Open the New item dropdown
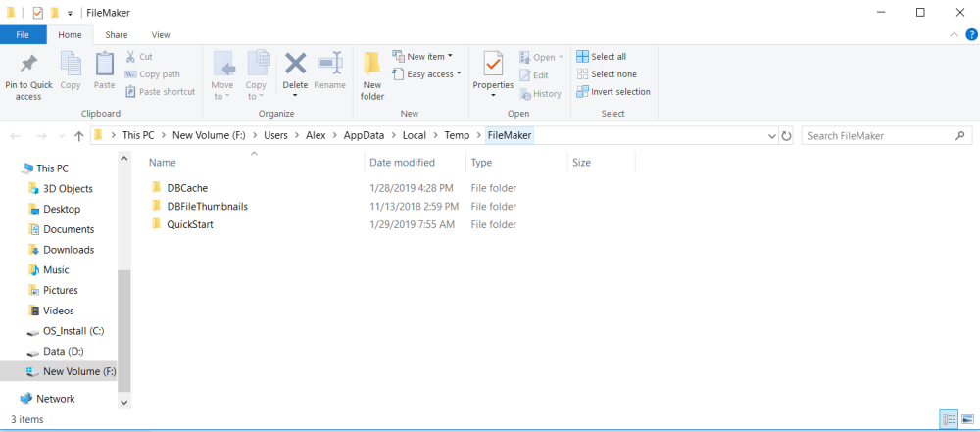Viewport: 980px width, 432px height. [422, 56]
